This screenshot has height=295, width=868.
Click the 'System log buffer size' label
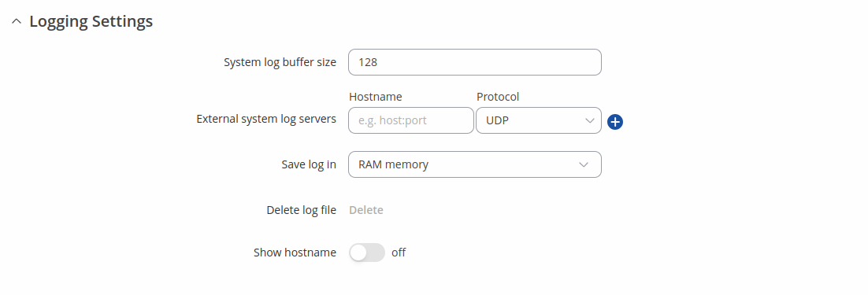pyautogui.click(x=280, y=62)
